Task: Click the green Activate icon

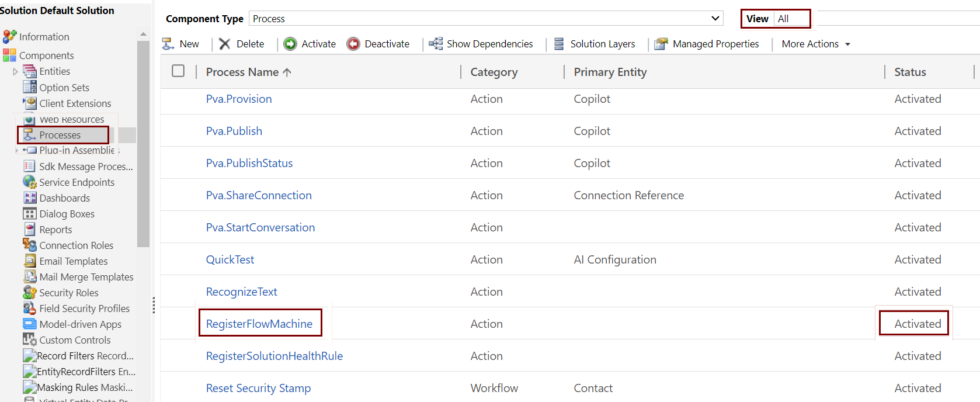Action: [x=290, y=44]
